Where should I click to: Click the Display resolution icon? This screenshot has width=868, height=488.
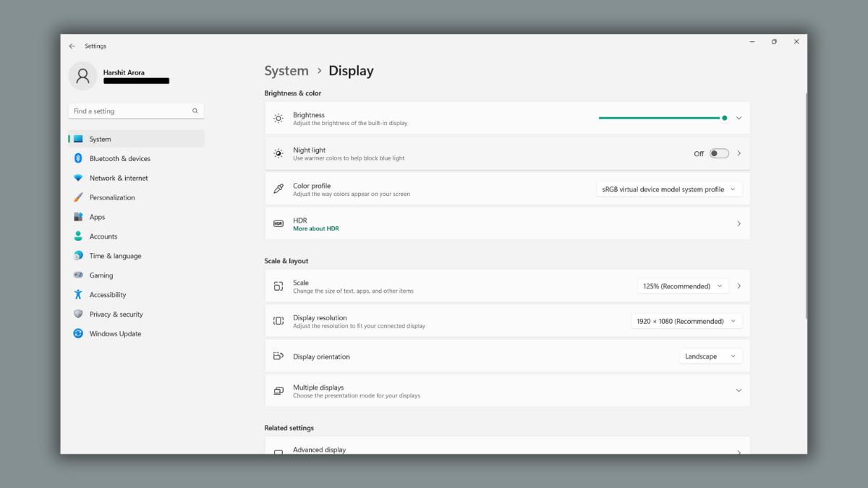tap(278, 321)
